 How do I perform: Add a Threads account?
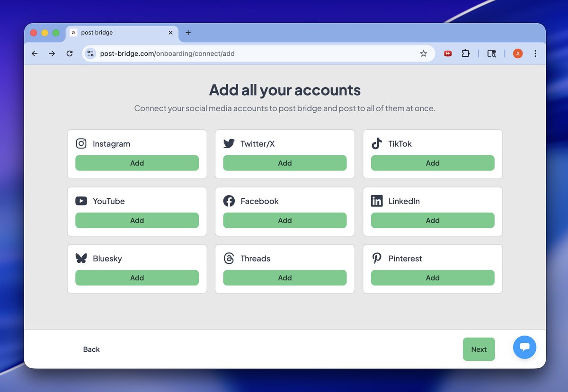coord(285,278)
